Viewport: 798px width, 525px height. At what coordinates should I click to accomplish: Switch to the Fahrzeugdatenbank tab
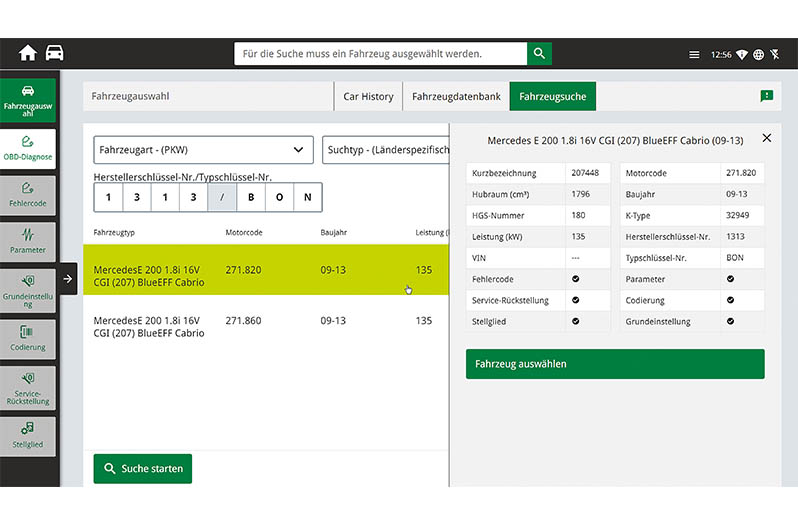point(456,97)
